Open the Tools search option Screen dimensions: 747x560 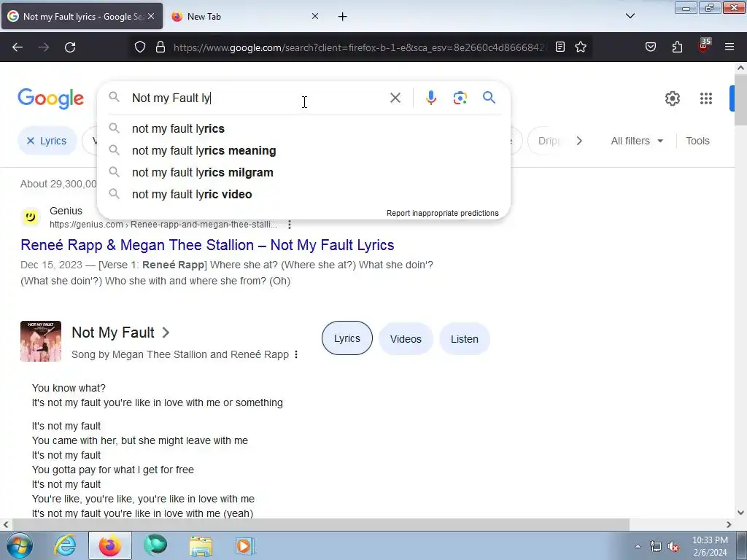[x=697, y=141]
